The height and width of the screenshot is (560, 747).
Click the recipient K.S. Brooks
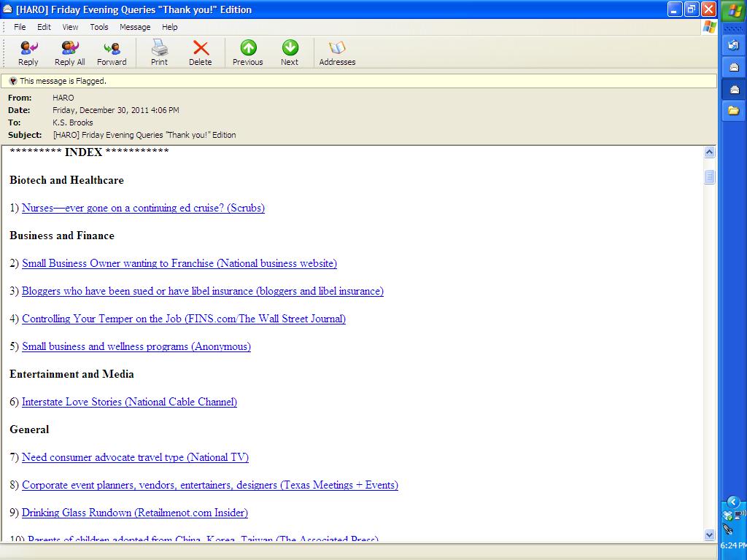72,122
